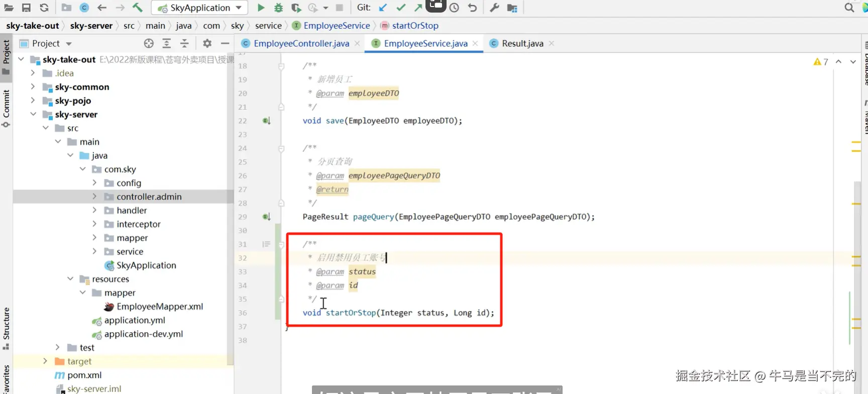Close the Result.java tab
Screen dimensions: 868x394
(x=552, y=43)
